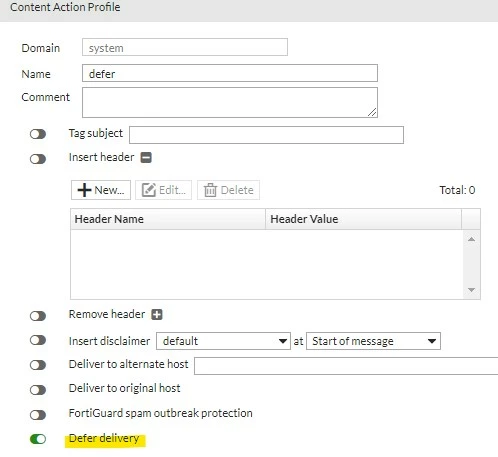498x457 pixels.
Task: Open the Start of message dropdown
Action: click(x=373, y=341)
